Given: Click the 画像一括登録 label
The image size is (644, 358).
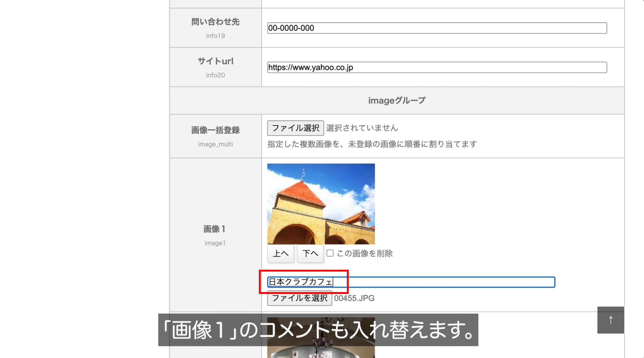Looking at the screenshot, I should click(215, 130).
